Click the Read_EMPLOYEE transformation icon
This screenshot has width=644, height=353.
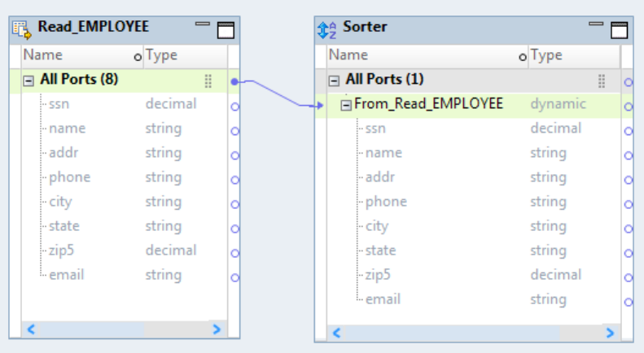(x=22, y=28)
